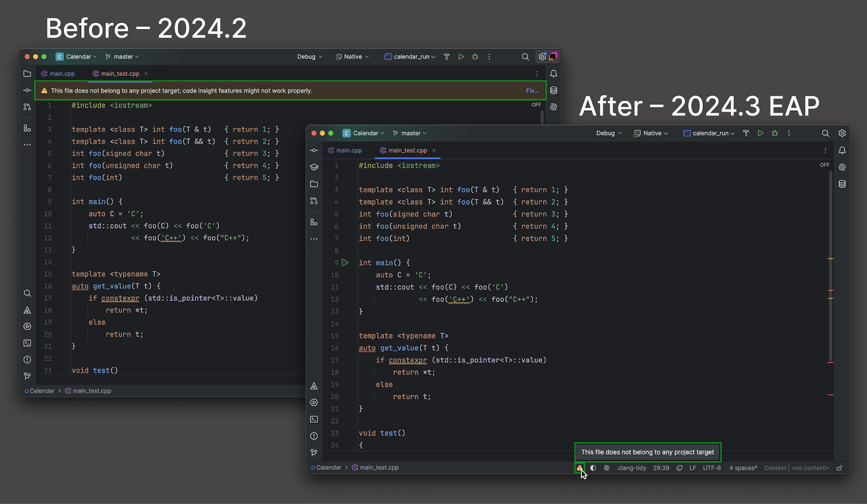This screenshot has height=504, width=867.
Task: Open Problems tool in Before window lower sidebar
Action: [27, 359]
